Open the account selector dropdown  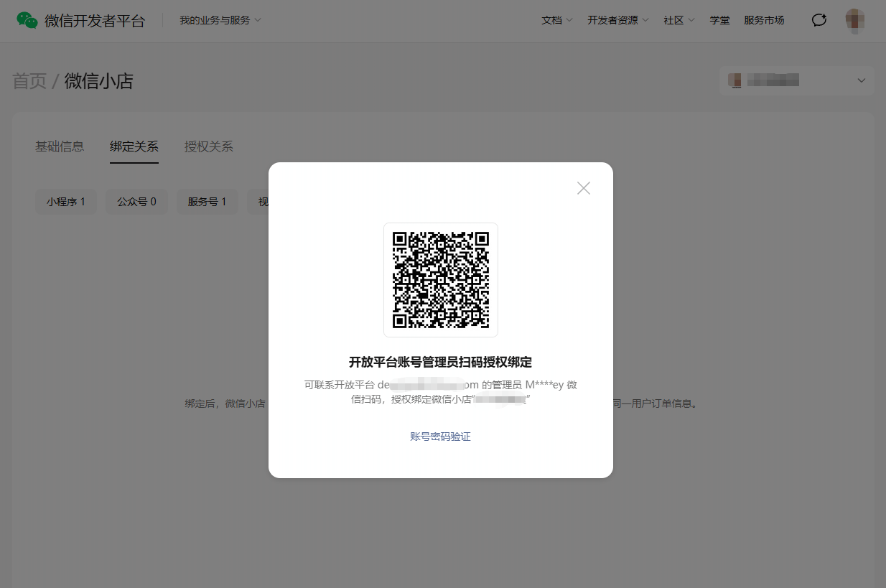click(797, 80)
